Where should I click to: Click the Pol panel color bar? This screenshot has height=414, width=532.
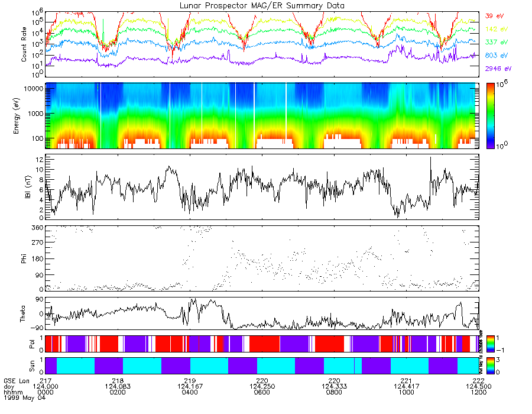(490, 344)
